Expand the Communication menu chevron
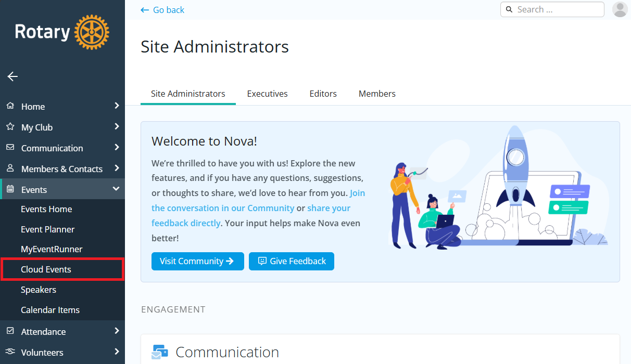Screen dimensions: 631x364 point(117,148)
